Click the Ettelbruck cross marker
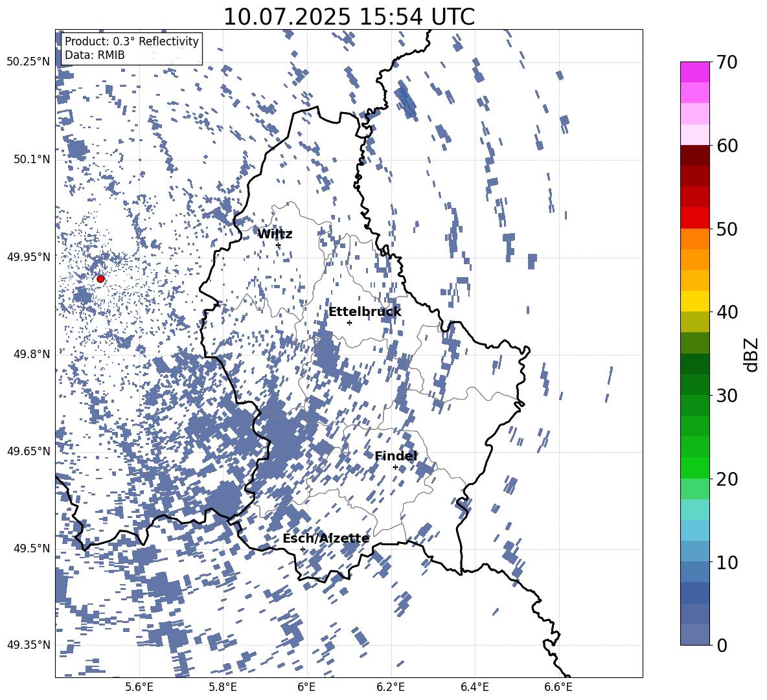Viewport: 767px width, 700px height. pos(349,322)
